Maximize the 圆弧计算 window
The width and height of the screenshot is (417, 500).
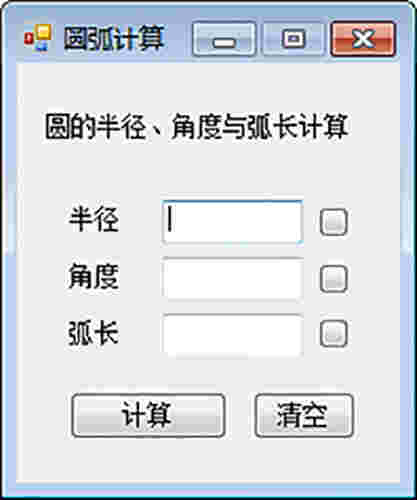coord(293,39)
